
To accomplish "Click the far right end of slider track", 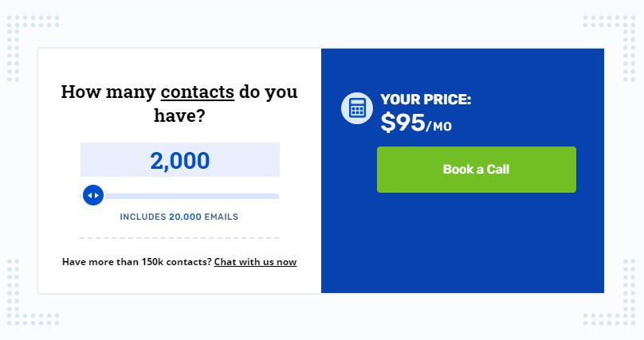I will (277, 196).
